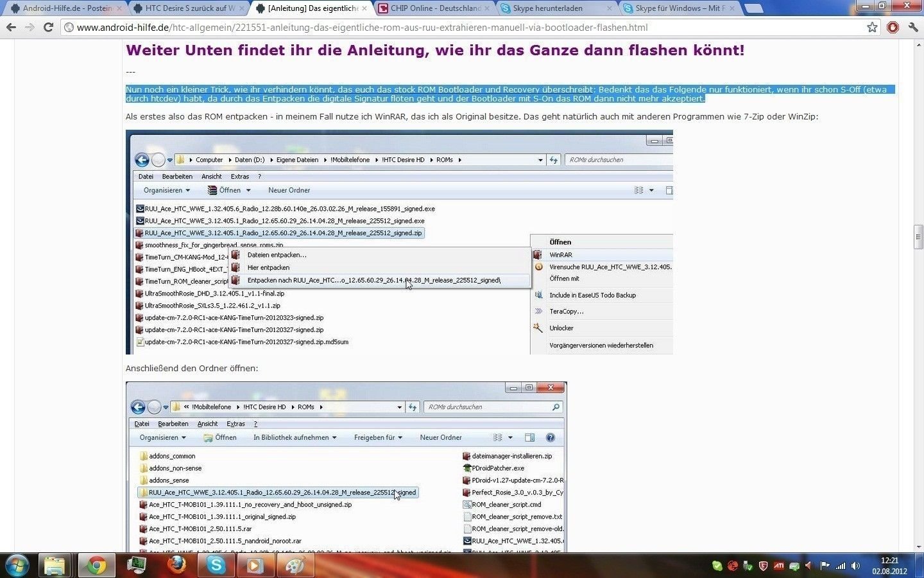Click file 'UltraSmoothRosie_DHD_3.12.405.1_v1.1-final.zip'
The width and height of the screenshot is (924, 578).
[x=210, y=293]
